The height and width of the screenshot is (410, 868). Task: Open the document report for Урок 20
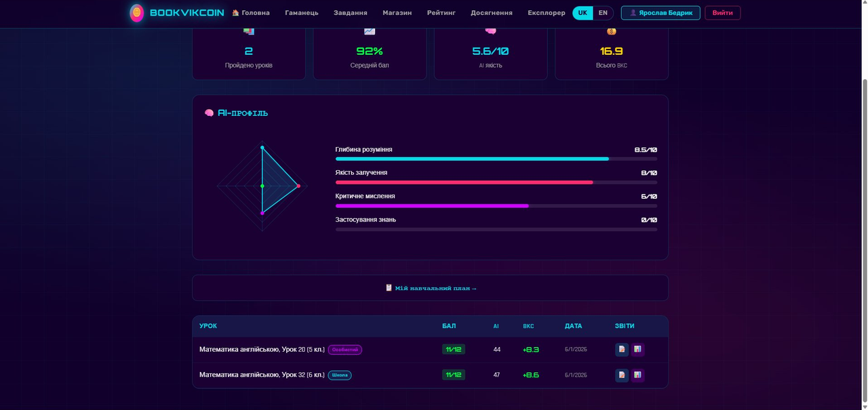click(x=622, y=350)
